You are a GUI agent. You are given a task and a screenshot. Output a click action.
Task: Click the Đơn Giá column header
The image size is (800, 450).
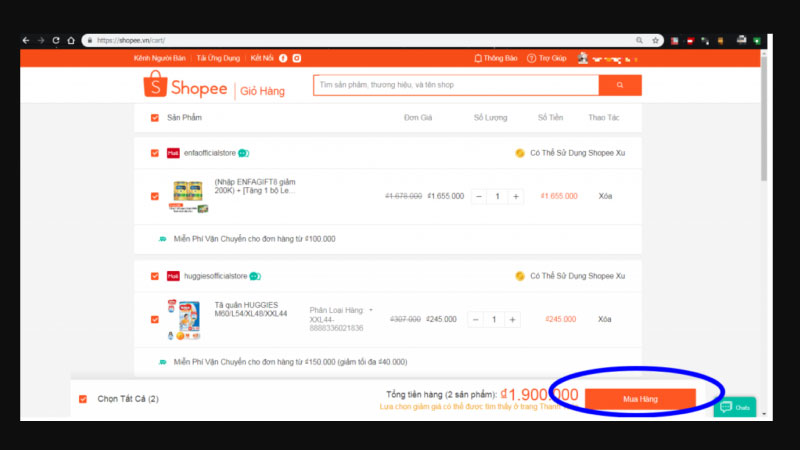418,117
